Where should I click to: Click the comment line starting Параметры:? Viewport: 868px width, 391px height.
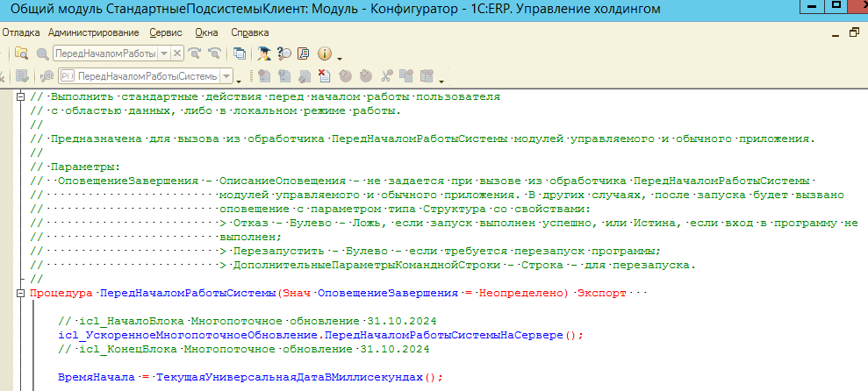pyautogui.click(x=75, y=167)
